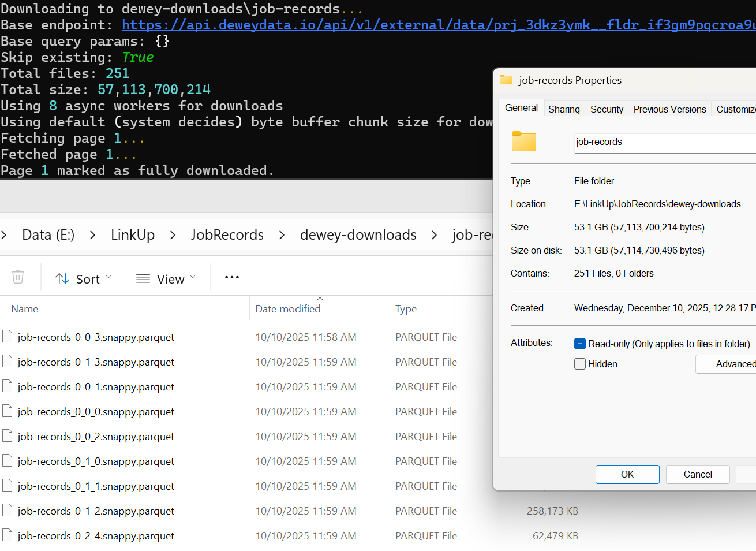Viewport: 756px width, 551px height.
Task: Open the View menu in Explorer toolbar
Action: tap(166, 279)
